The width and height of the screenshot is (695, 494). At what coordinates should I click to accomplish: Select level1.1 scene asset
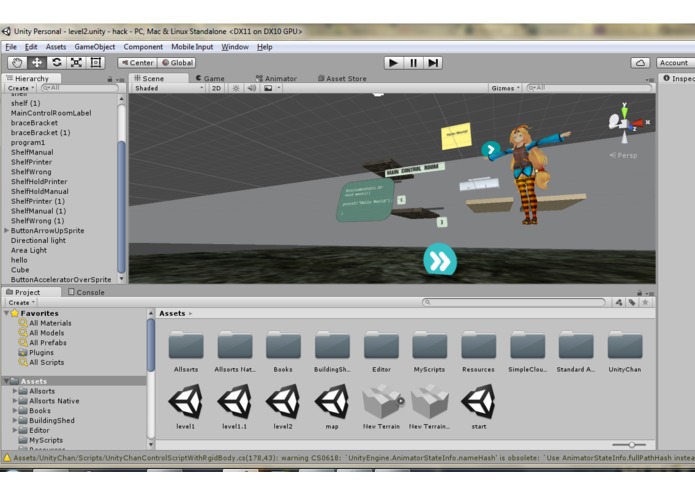pos(234,406)
